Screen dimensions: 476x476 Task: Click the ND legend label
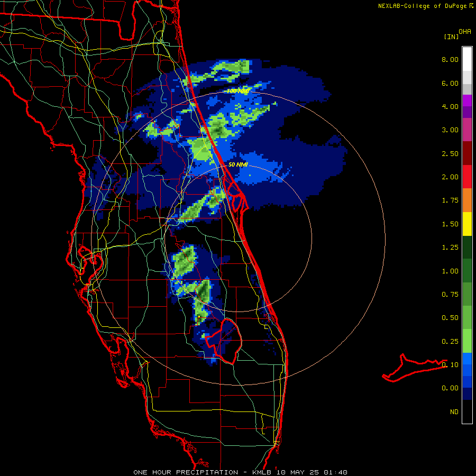pyautogui.click(x=454, y=412)
